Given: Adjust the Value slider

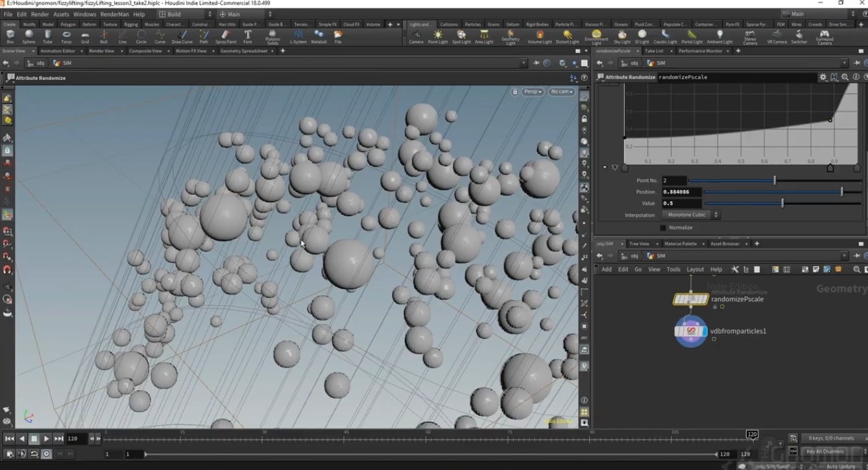Looking at the screenshot, I should (782, 203).
